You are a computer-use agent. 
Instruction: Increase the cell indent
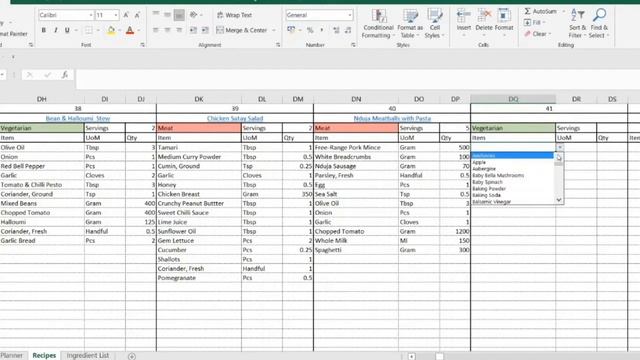(205, 30)
